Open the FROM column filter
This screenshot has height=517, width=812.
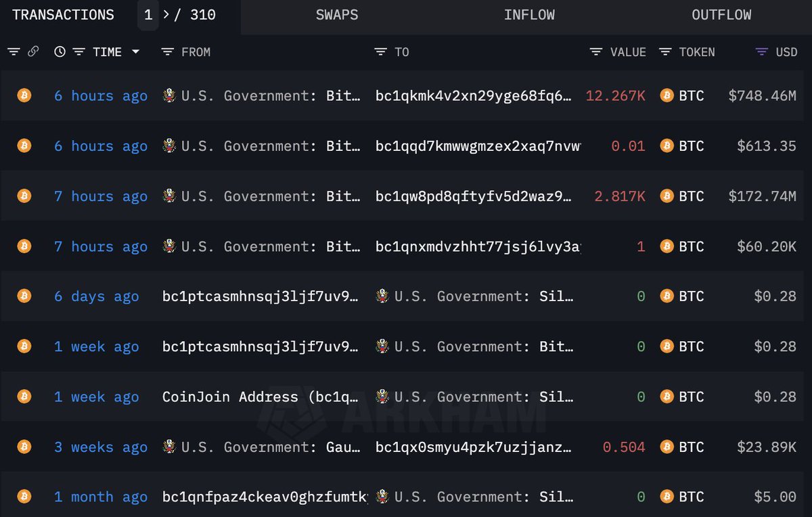coord(168,52)
